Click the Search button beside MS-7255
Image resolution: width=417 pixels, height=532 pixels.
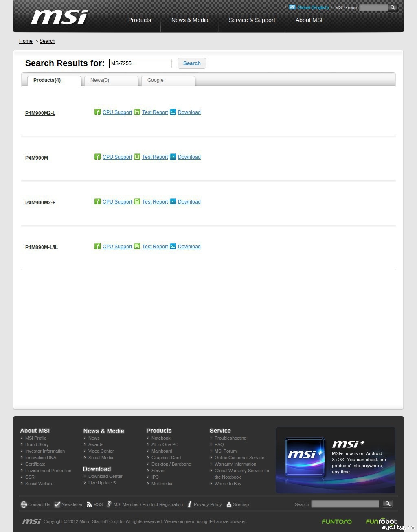(192, 63)
